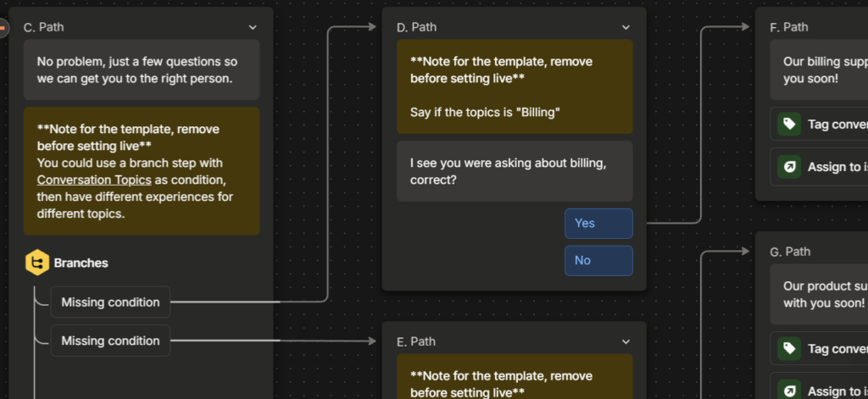Open the E. Path chevron dropdown

click(626, 341)
